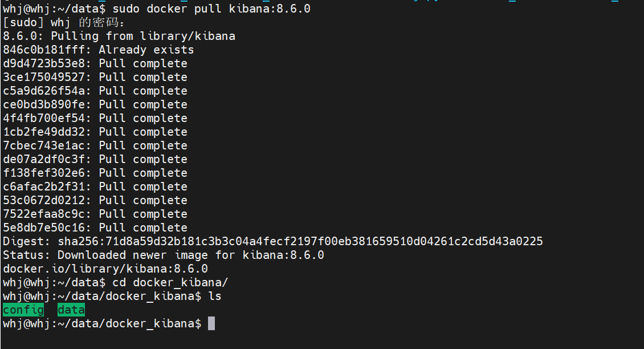Click the 'Status: Downloaded newer image' line
Image resolution: width=644 pixels, height=349 pixels.
coord(164,255)
